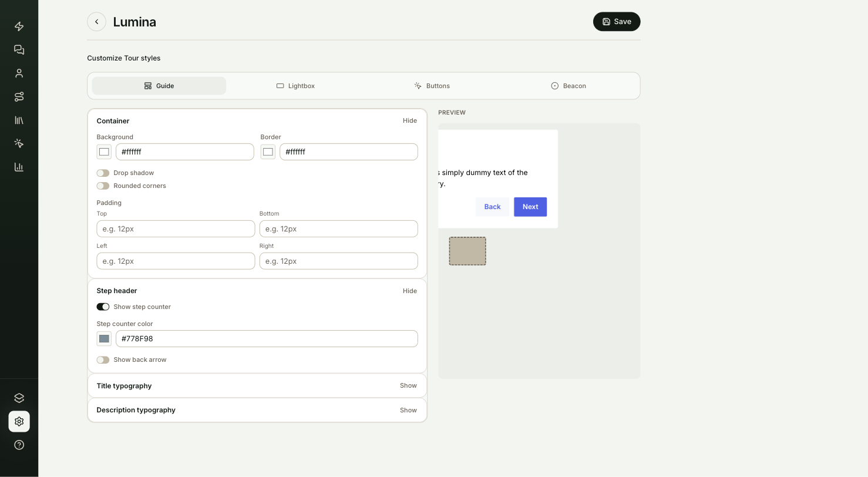
Task: Expand Title typography section with Show
Action: [408, 386]
